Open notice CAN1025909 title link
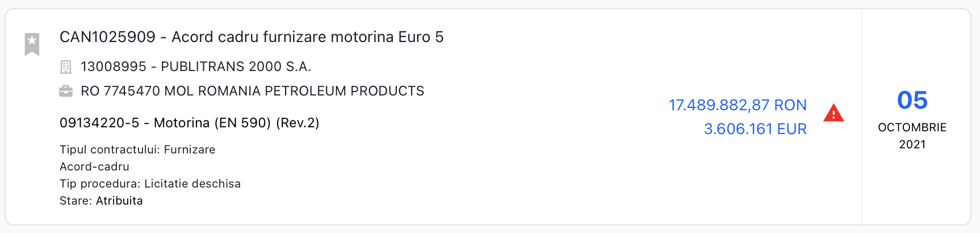Viewport: 980px width, 233px height. (252, 37)
